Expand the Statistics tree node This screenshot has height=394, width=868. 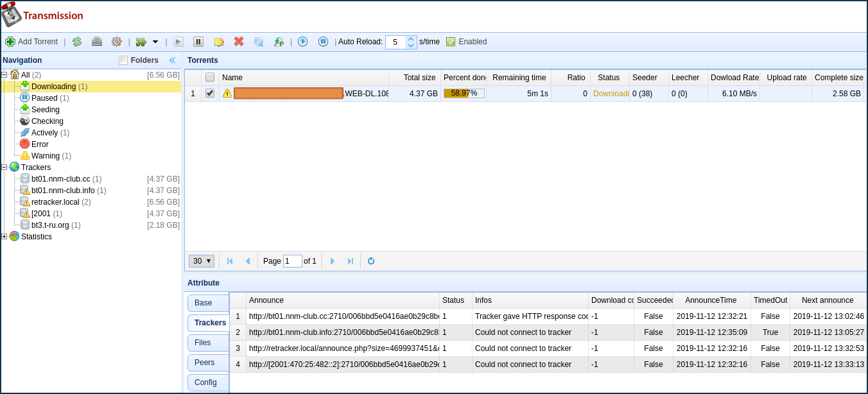click(x=4, y=236)
